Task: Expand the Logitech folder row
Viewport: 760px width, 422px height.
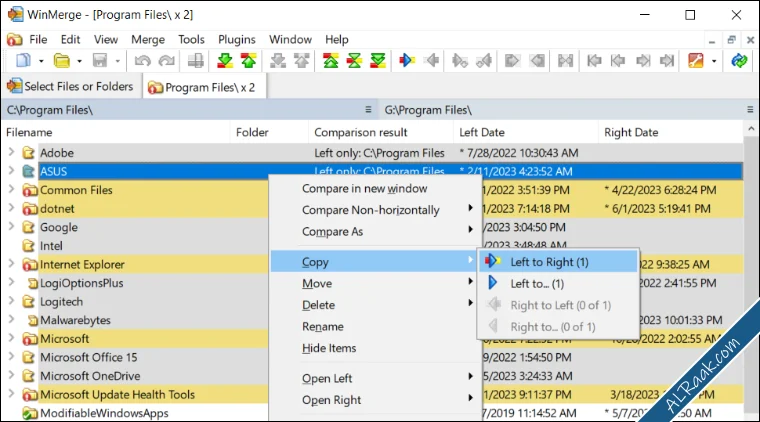Action: (x=11, y=301)
